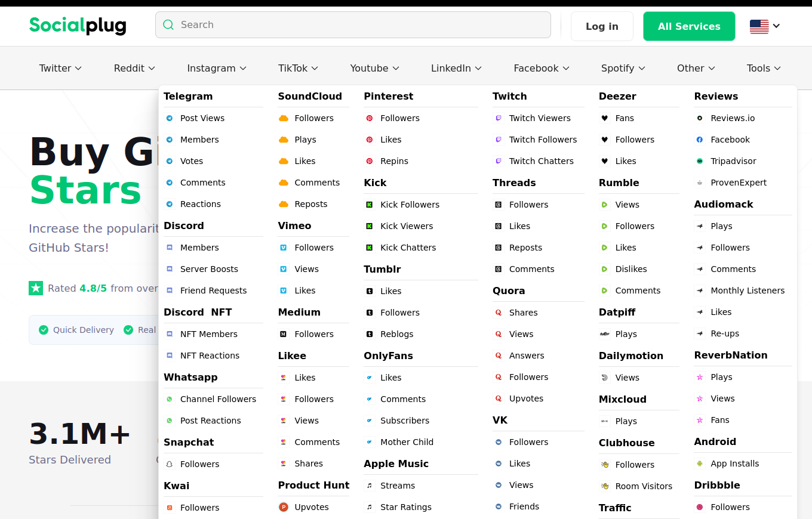
Task: Expand the TikTok menu
Action: 298,68
